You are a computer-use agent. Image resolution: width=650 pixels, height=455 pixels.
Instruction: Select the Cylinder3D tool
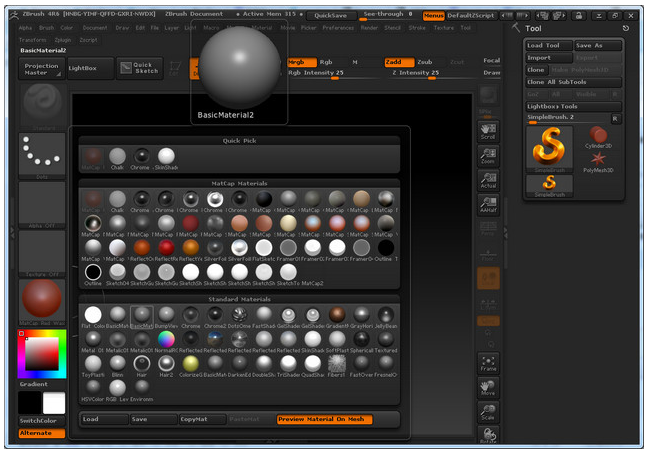coord(597,137)
